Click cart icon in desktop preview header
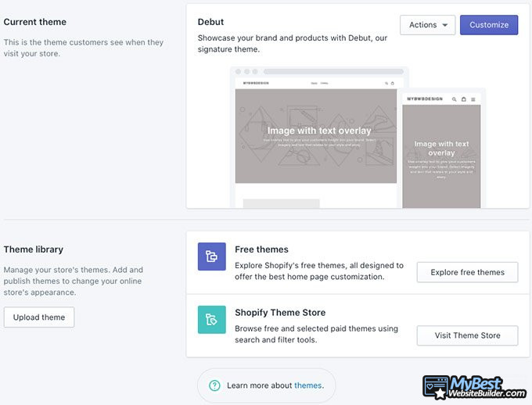Viewport: 532px width, 405px height. pos(392,83)
